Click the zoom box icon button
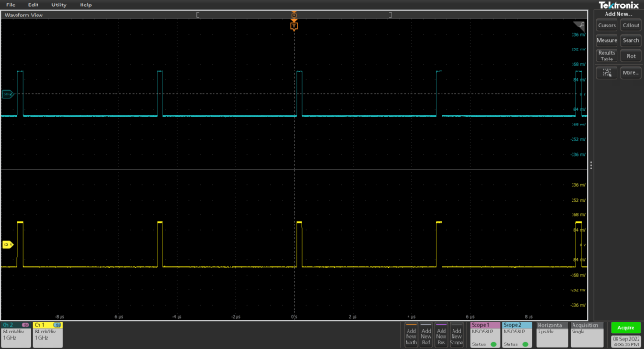Image resolution: width=644 pixels, height=349 pixels. (x=606, y=72)
